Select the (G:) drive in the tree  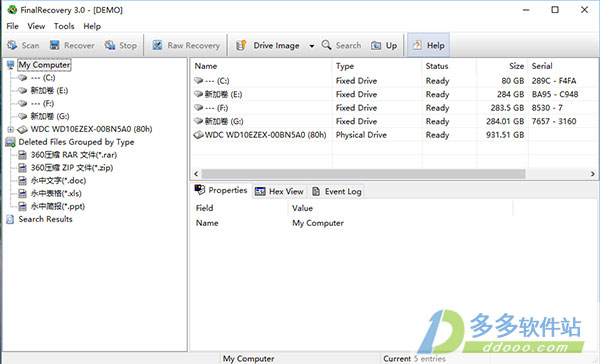click(x=50, y=116)
